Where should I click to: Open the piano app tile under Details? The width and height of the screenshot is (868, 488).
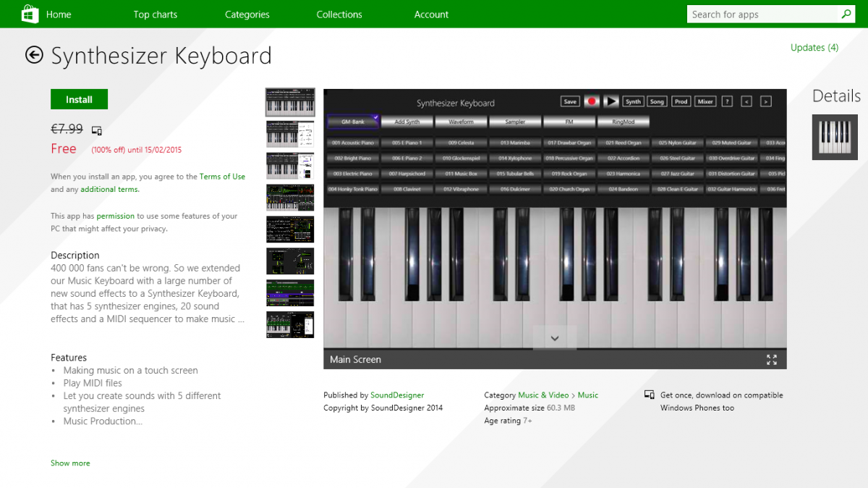coord(835,137)
